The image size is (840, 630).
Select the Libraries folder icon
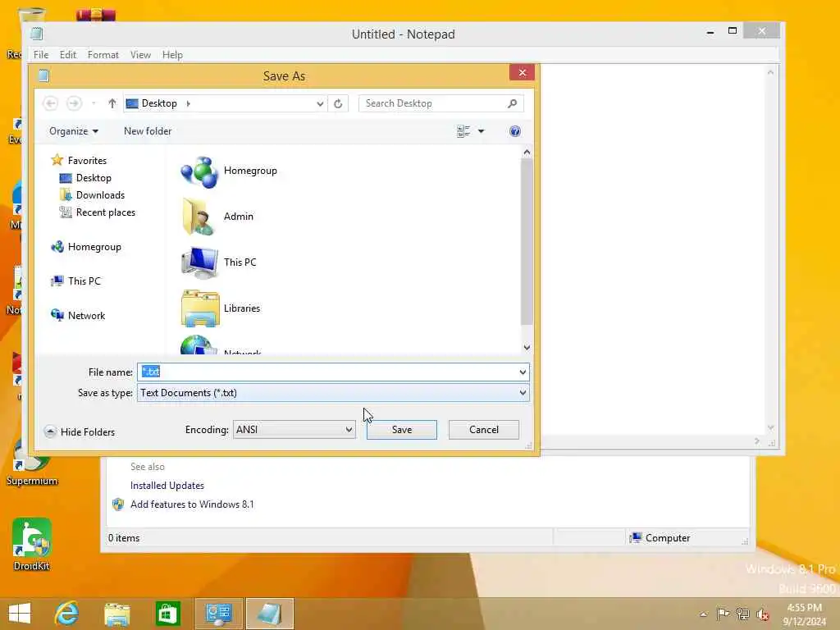199,308
